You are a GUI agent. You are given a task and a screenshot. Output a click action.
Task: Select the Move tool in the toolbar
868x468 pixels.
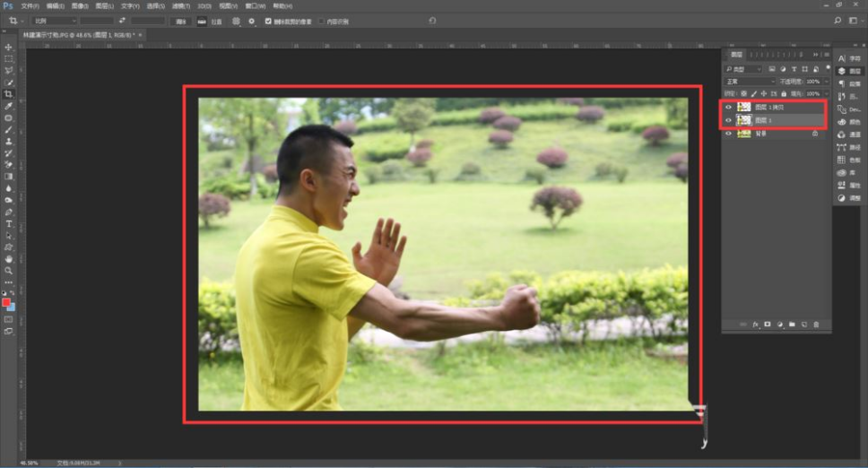pyautogui.click(x=9, y=47)
